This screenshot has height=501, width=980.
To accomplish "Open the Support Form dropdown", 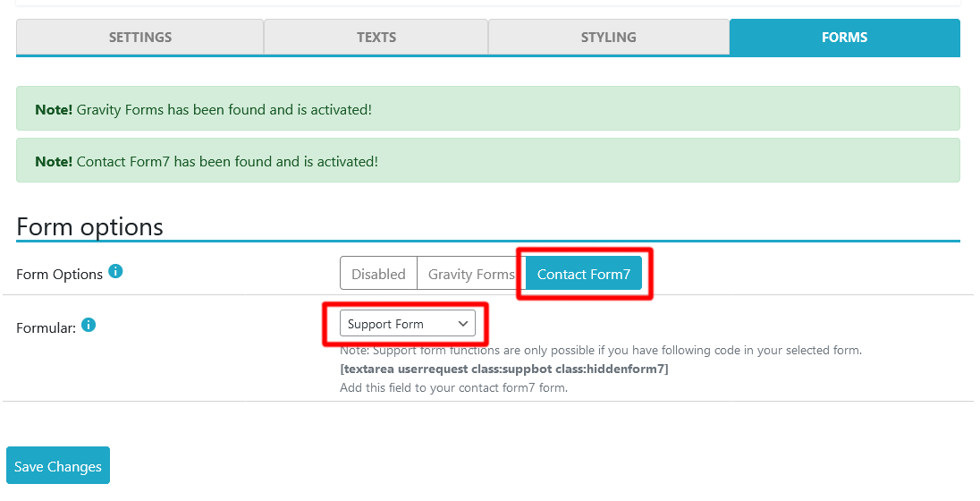I will pos(408,324).
